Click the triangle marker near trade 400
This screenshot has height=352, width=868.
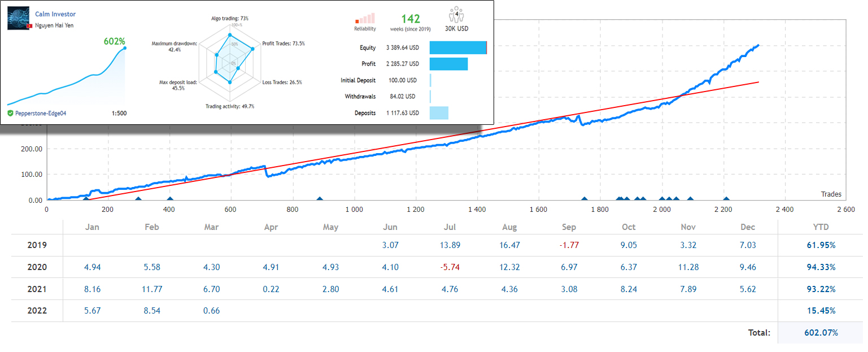pos(170,198)
